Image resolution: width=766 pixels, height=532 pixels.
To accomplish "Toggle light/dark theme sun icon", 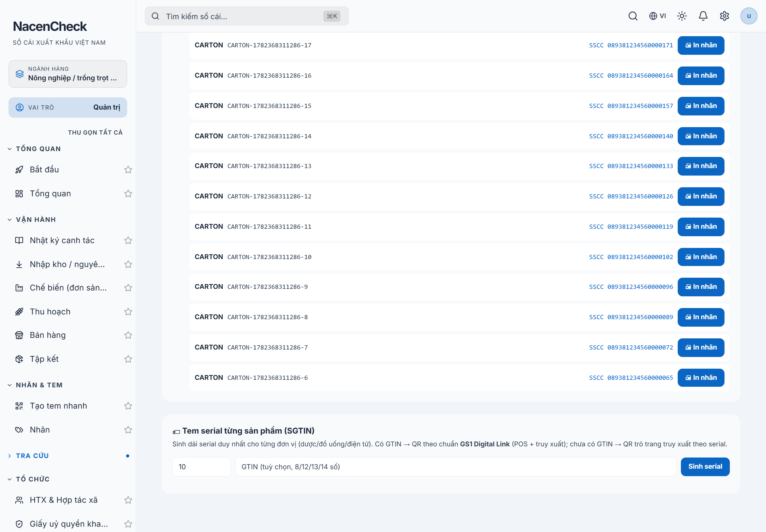I will click(x=682, y=16).
